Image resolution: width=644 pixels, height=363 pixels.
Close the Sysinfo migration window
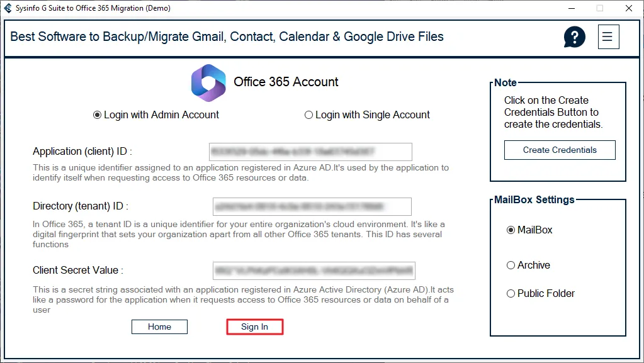(x=628, y=8)
